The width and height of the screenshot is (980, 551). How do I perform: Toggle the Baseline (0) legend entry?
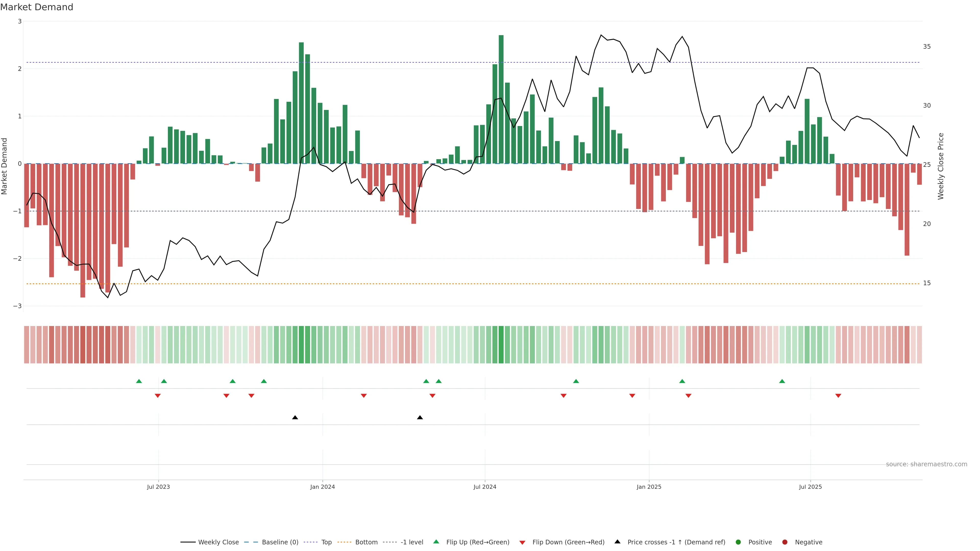point(280,542)
